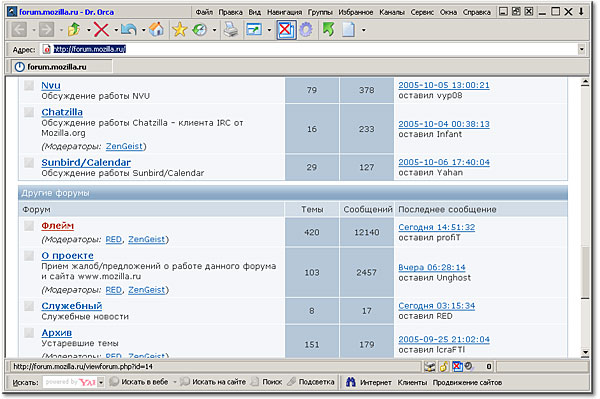Click the Back arrow toolbar button

(x=19, y=29)
